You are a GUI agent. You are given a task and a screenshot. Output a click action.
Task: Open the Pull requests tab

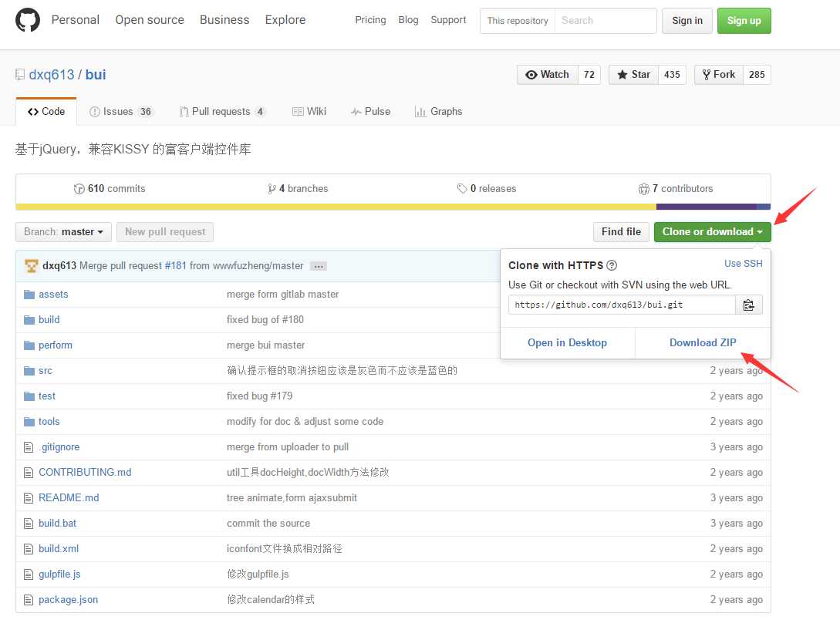point(222,112)
